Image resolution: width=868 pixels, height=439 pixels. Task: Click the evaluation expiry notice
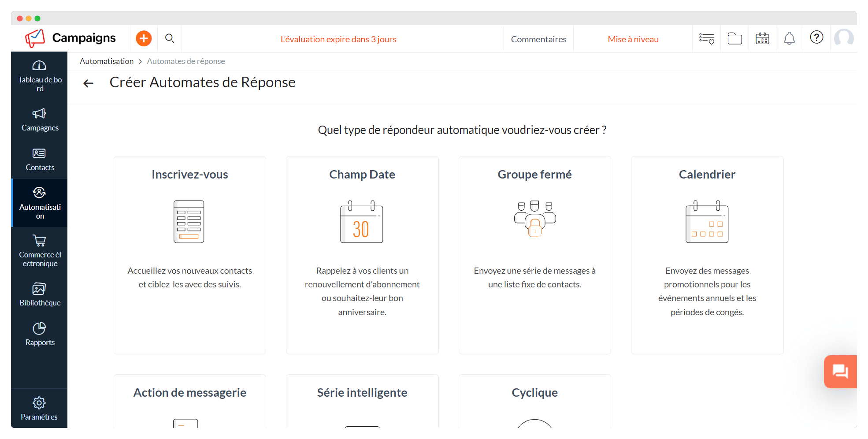pyautogui.click(x=338, y=39)
